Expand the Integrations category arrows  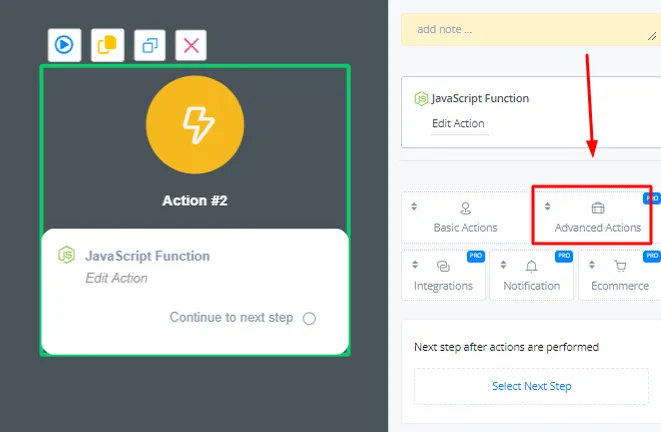[x=415, y=264]
